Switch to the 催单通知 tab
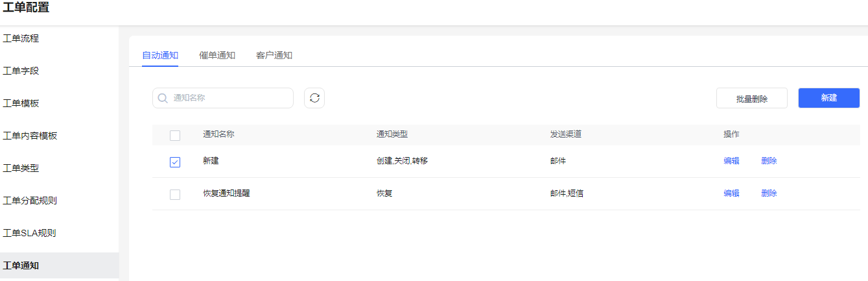Viewport: 868px width, 281px height. click(217, 55)
